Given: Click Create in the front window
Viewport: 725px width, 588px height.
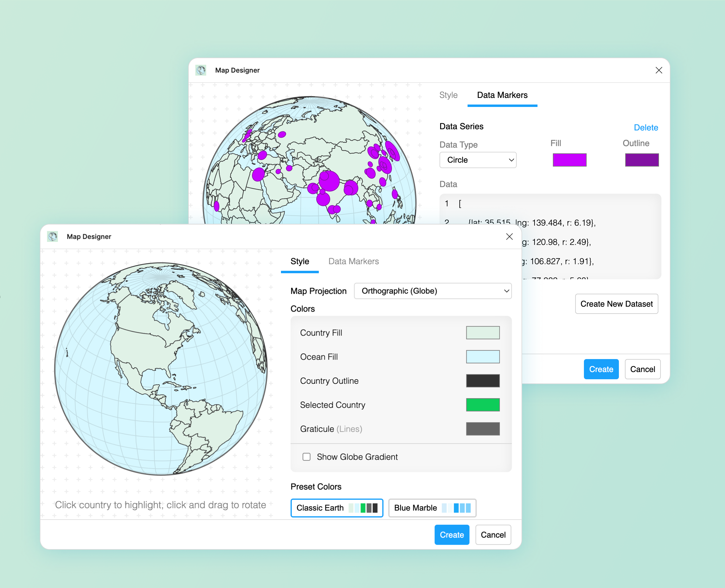Looking at the screenshot, I should (x=452, y=535).
